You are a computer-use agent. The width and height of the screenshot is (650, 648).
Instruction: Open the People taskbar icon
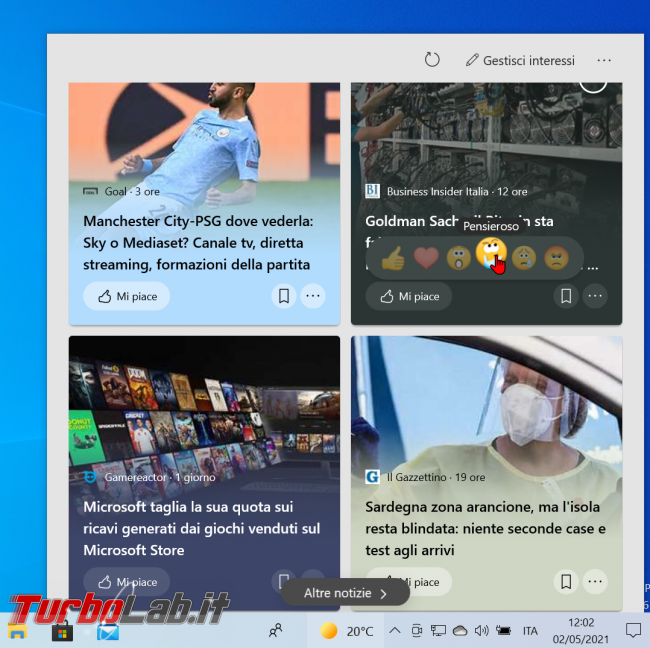pyautogui.click(x=275, y=631)
